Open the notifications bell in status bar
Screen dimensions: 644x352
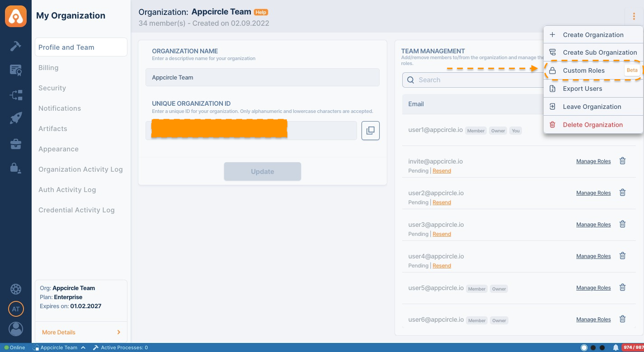[x=616, y=347]
